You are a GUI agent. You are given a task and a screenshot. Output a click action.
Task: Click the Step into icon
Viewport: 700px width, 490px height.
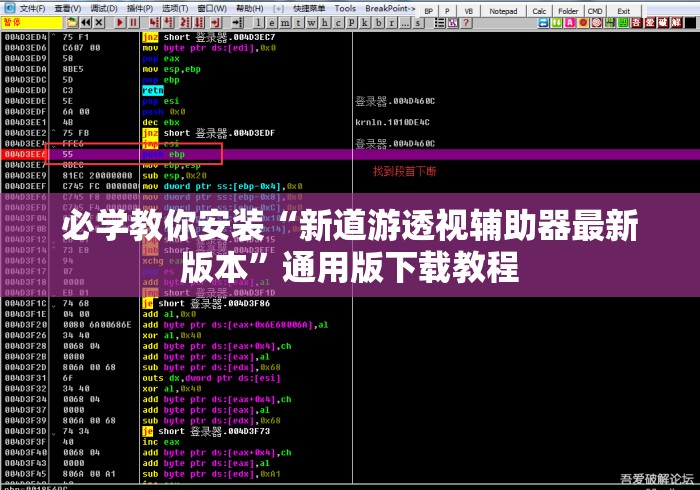click(154, 22)
